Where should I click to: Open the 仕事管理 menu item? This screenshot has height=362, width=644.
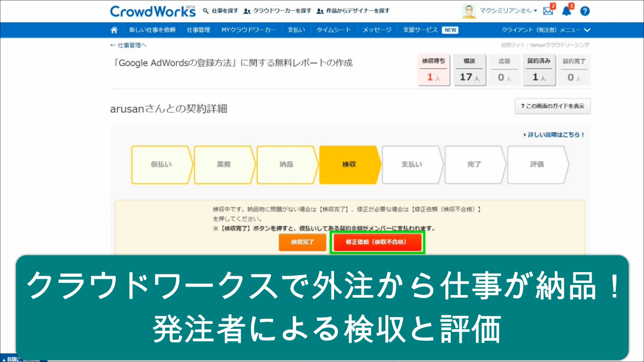click(198, 30)
